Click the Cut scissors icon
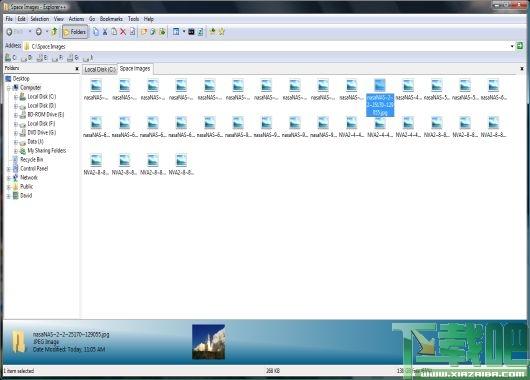This screenshot has width=530, height=380. click(105, 32)
